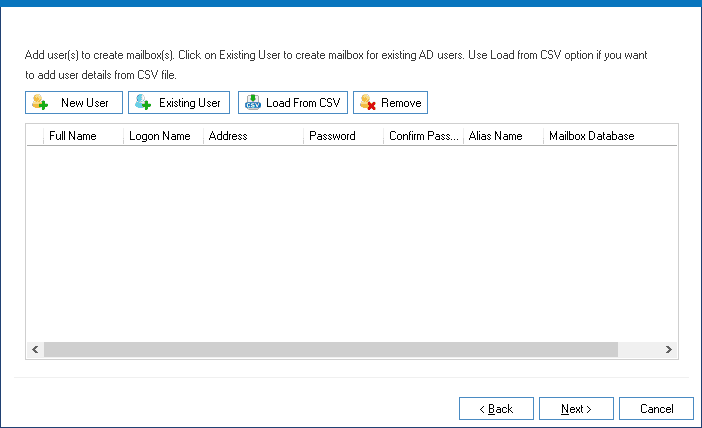Click the CSV file icon
This screenshot has width=702, height=428.
point(253,102)
